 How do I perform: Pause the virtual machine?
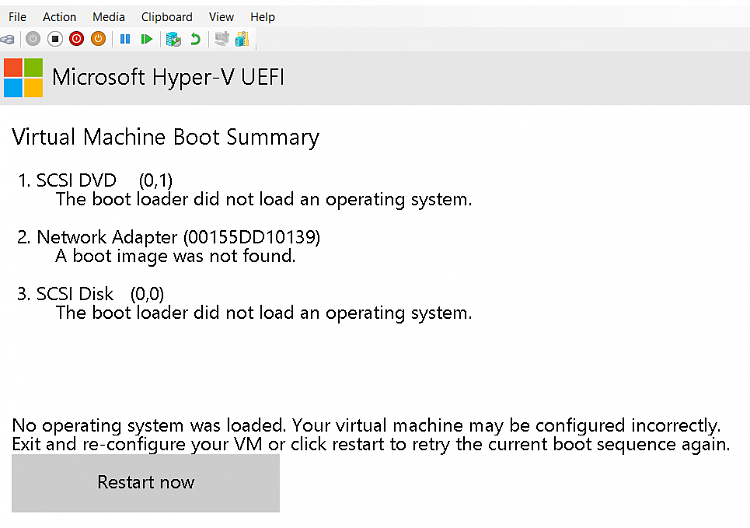[x=125, y=39]
